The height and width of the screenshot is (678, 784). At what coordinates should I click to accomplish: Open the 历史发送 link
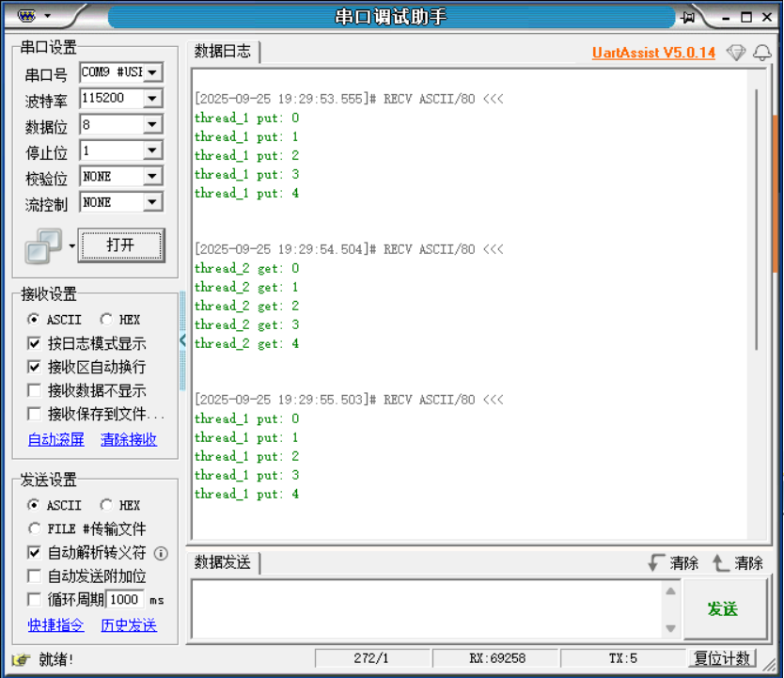point(129,625)
